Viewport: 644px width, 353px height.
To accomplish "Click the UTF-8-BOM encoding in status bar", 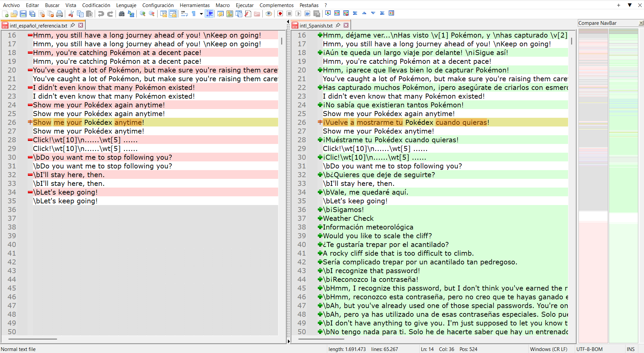I will click(x=589, y=349).
